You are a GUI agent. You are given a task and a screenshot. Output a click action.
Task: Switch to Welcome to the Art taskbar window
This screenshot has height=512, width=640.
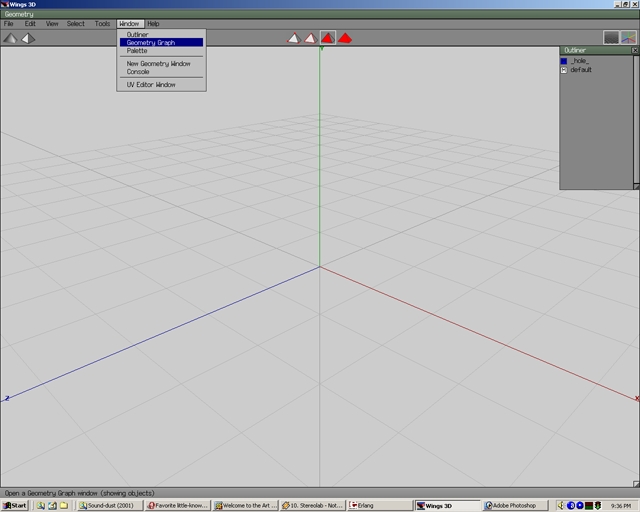point(246,505)
